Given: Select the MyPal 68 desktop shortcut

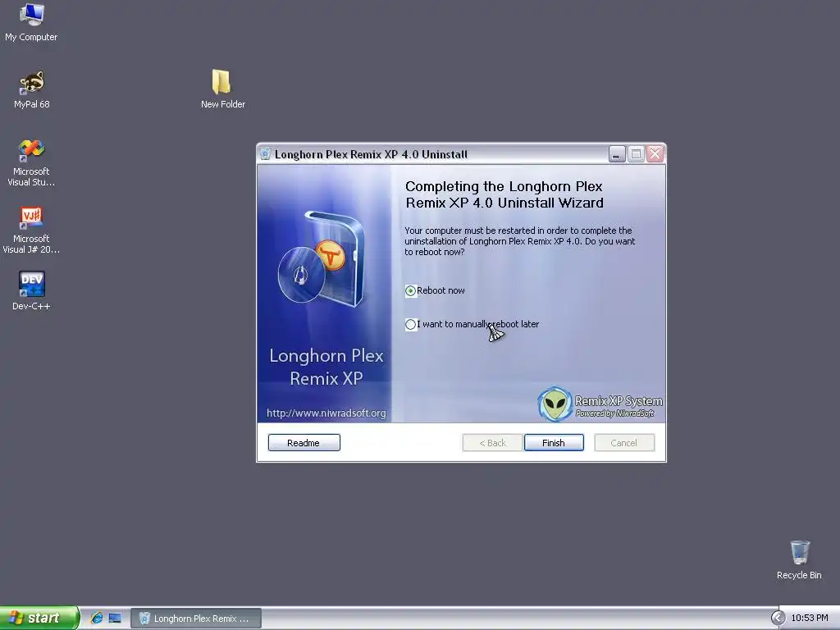Looking at the screenshot, I should [32, 89].
